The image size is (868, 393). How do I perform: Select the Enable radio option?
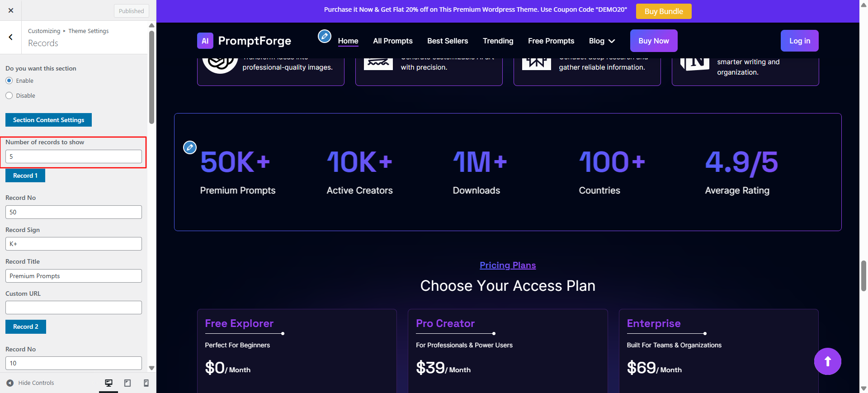[x=9, y=80]
